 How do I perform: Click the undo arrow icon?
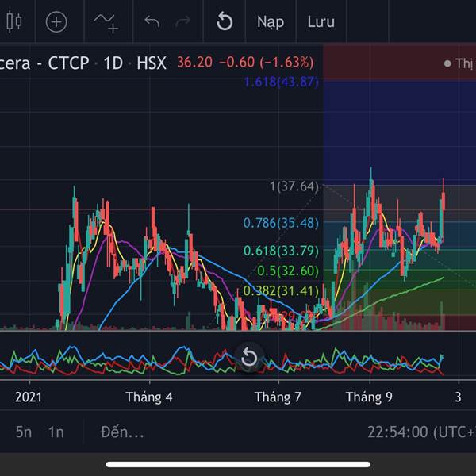152,22
